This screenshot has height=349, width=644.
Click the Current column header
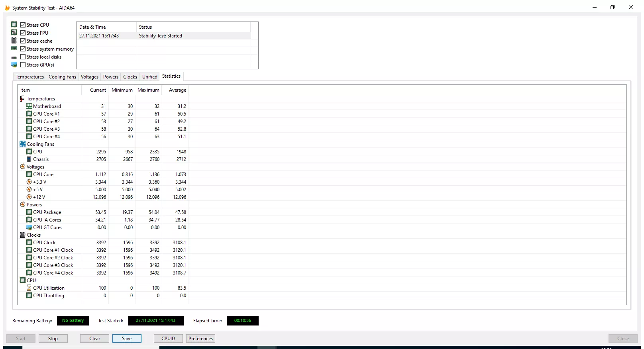click(x=95, y=90)
